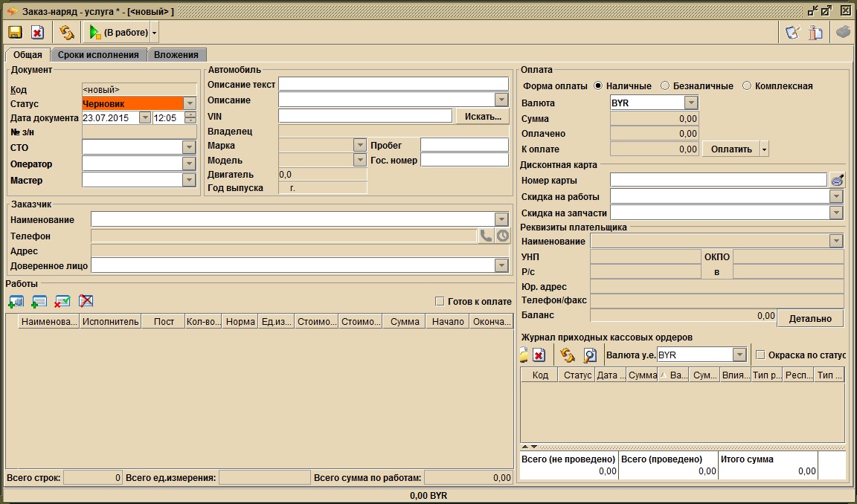
Task: Expand the payer "Наименование" dropdown
Action: pyautogui.click(x=835, y=241)
